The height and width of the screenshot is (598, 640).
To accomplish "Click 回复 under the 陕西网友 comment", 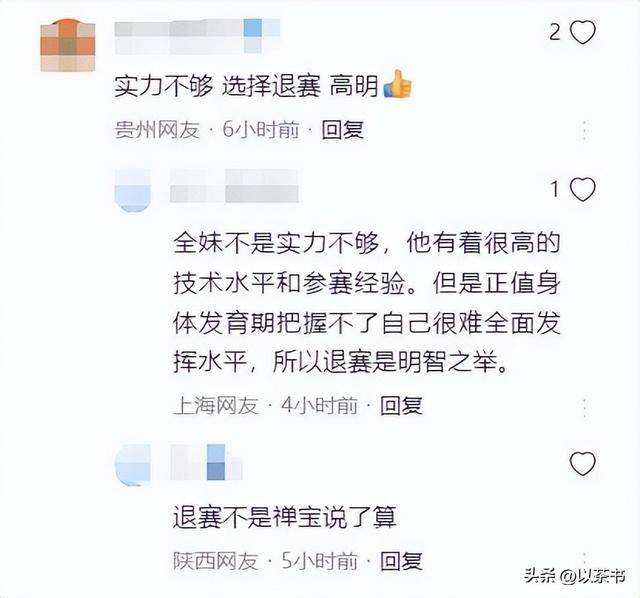I will point(401,561).
